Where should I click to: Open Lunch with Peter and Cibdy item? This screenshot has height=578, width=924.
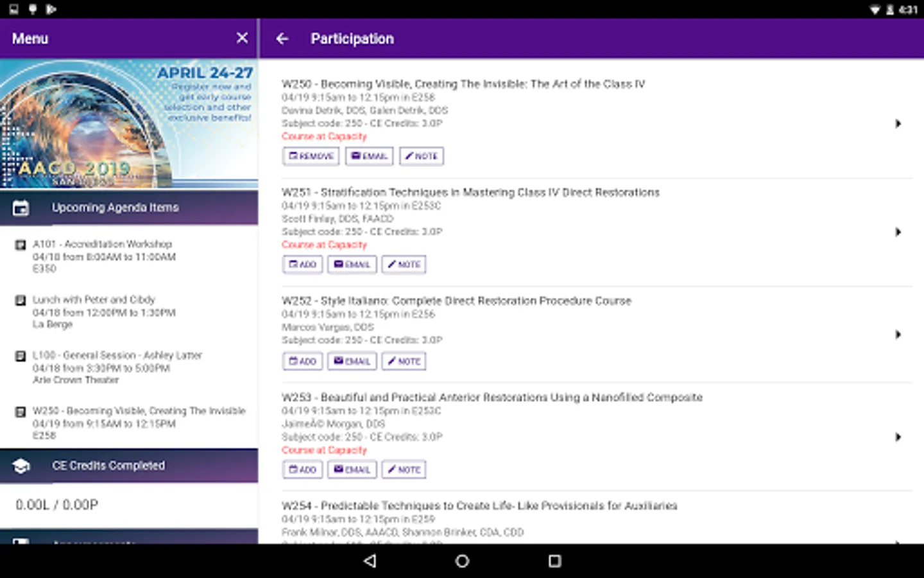[x=129, y=312]
